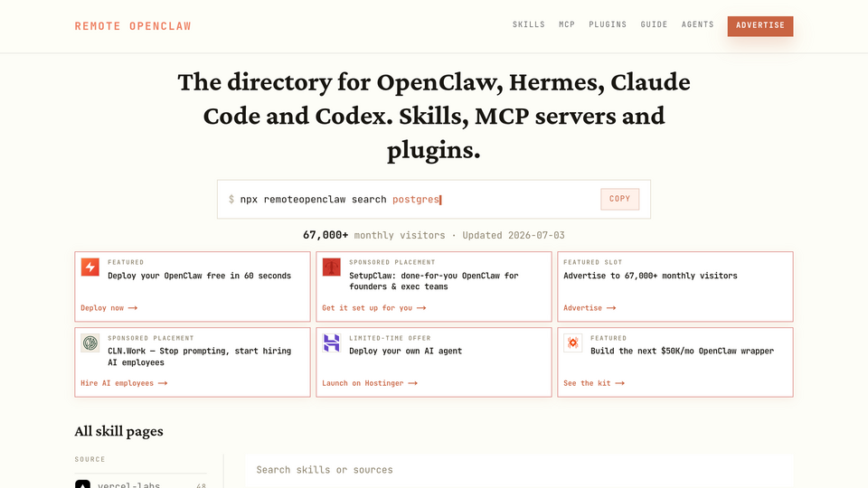Click "SetupClaw: done-for-you OpenClaw" card title

point(433,281)
